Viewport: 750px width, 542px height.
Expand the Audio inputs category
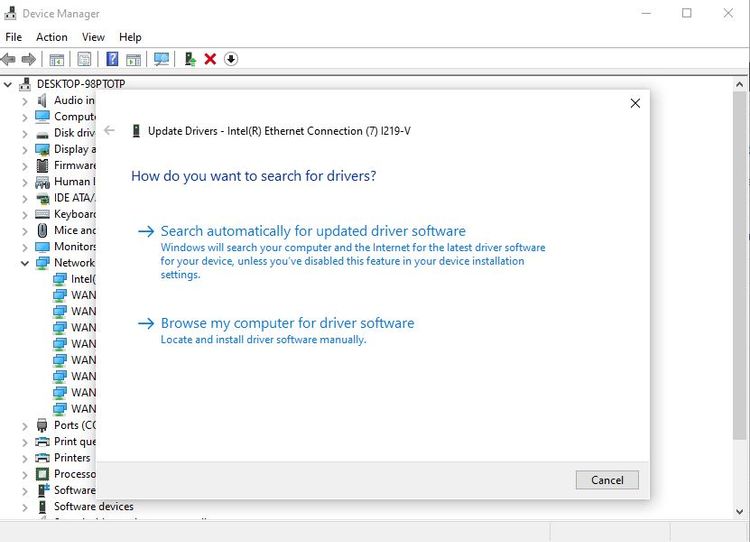click(x=25, y=101)
